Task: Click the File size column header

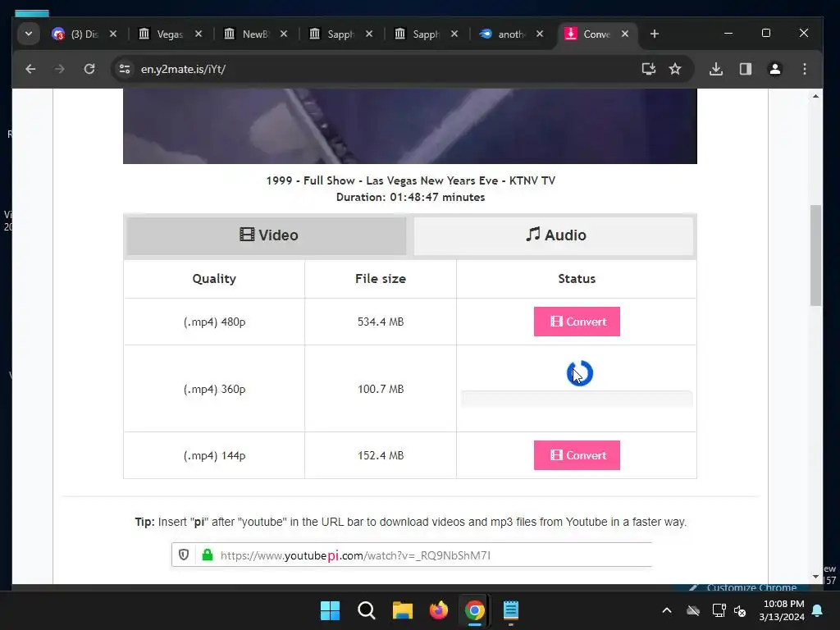Action: (381, 279)
